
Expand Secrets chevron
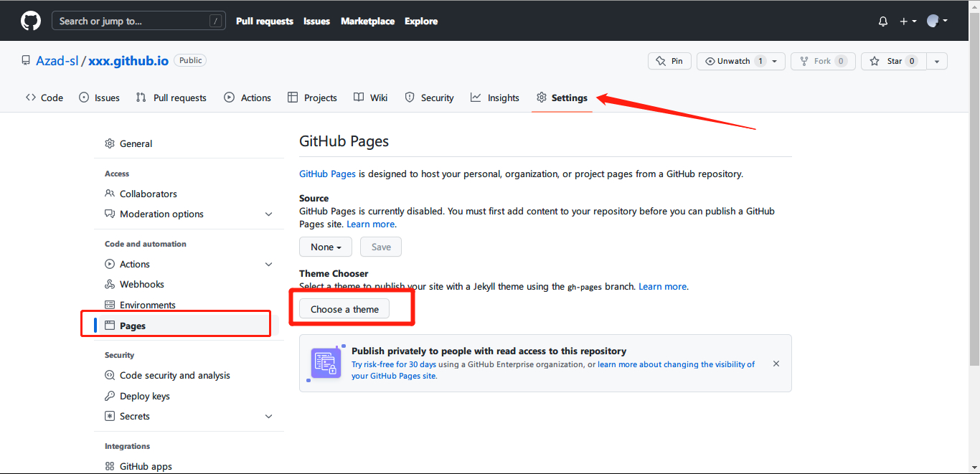point(269,416)
